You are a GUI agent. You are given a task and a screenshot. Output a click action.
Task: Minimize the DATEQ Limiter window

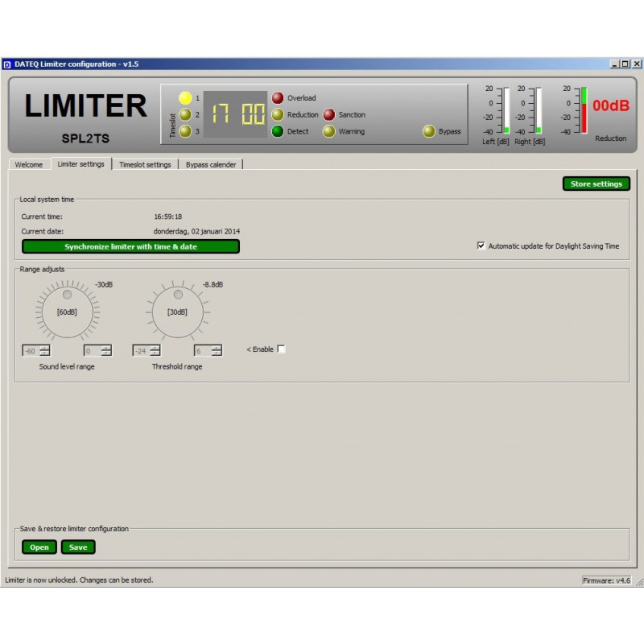[615, 64]
